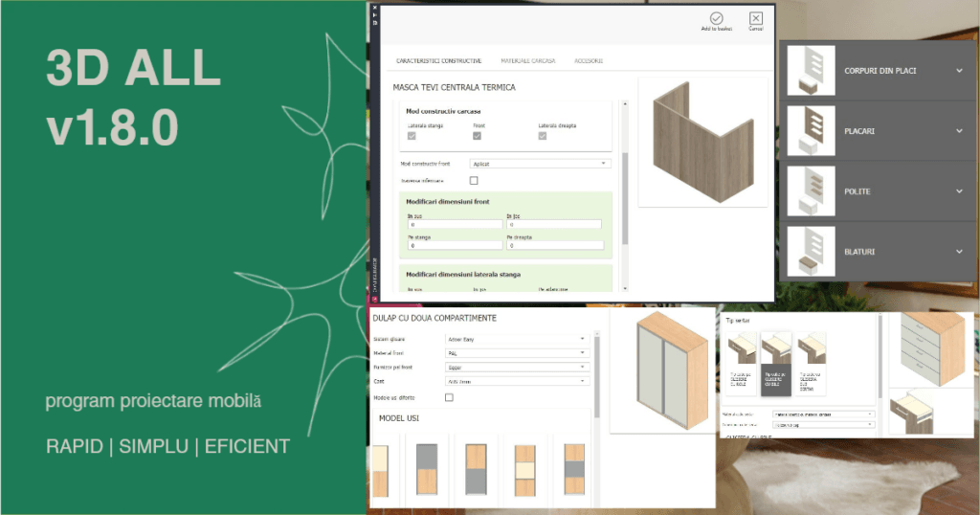The image size is (980, 515).
Task: Click the Modificari dimensiuni laterala stanga heading
Action: [x=463, y=275]
